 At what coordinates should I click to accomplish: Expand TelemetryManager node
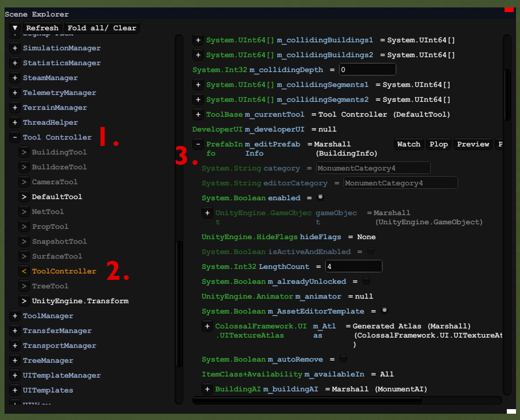pyautogui.click(x=14, y=93)
